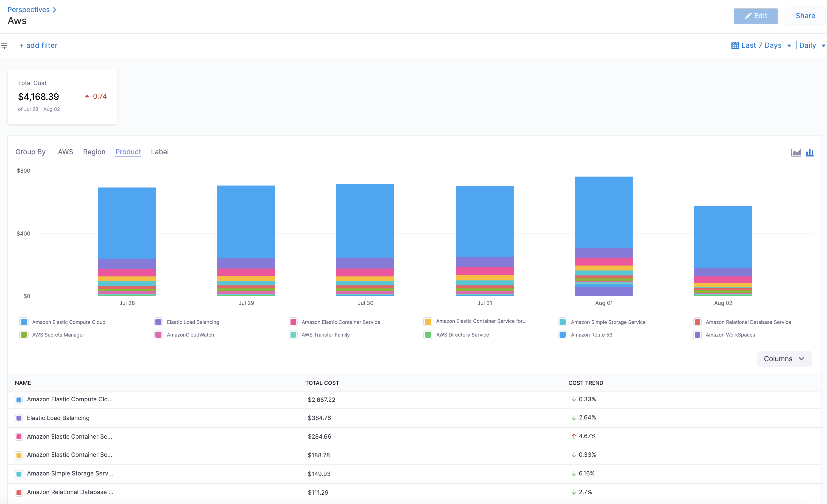The width and height of the screenshot is (827, 504).
Task: Toggle AWS Directory Service legend series
Action: pyautogui.click(x=456, y=335)
